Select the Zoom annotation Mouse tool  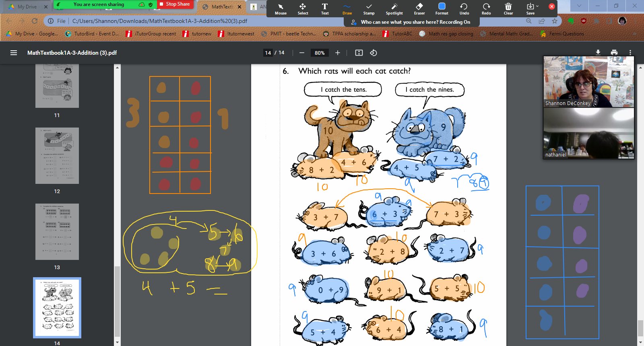pos(281,8)
